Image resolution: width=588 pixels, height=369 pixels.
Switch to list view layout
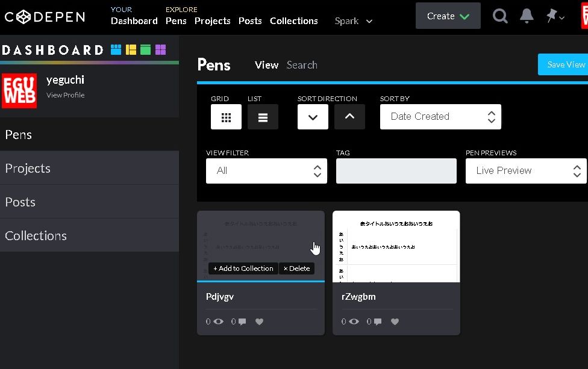click(x=263, y=117)
